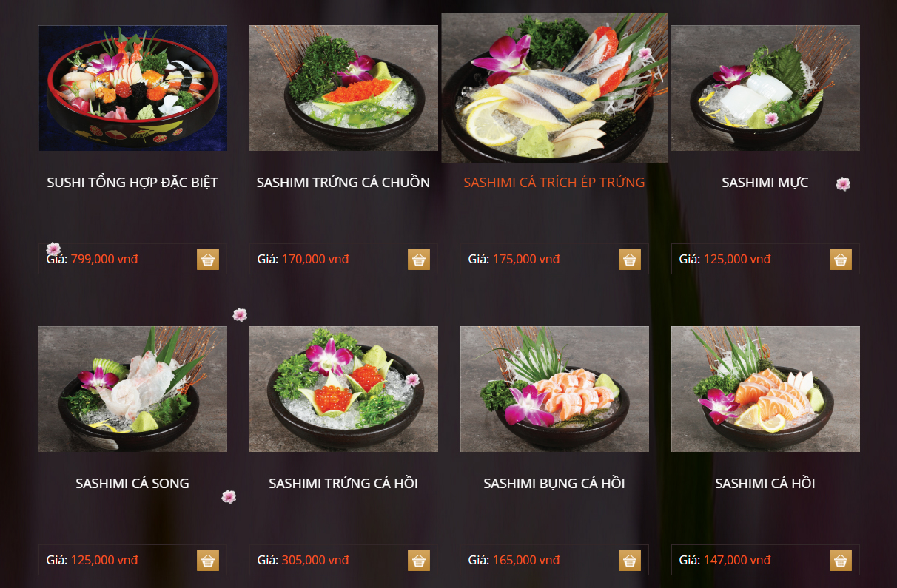Open the flying fish roe sashimi photo
The width and height of the screenshot is (897, 588).
[343, 88]
